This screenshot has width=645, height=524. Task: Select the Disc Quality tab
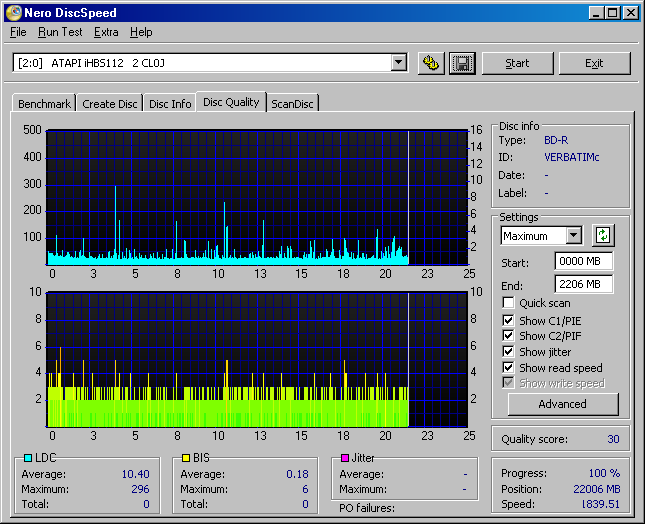tap(231, 102)
